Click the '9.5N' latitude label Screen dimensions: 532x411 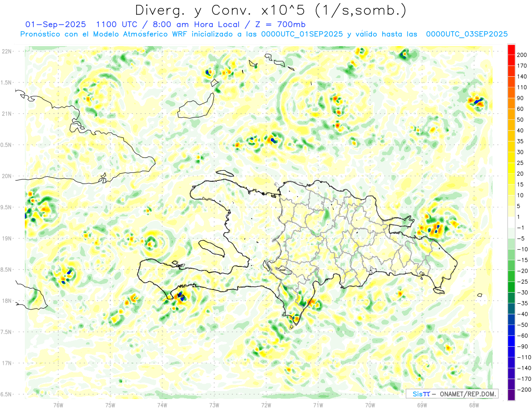7,207
